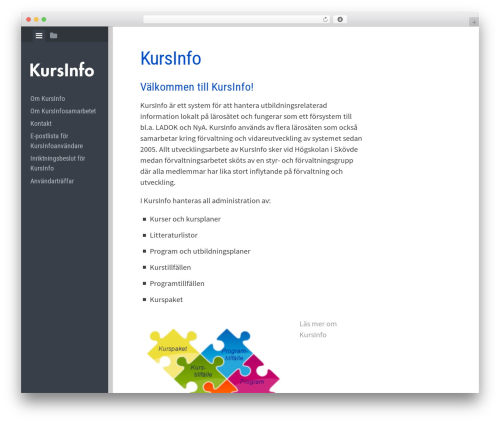Click Program och utbildningsplaner list item
The image size is (500, 423).
pos(200,251)
